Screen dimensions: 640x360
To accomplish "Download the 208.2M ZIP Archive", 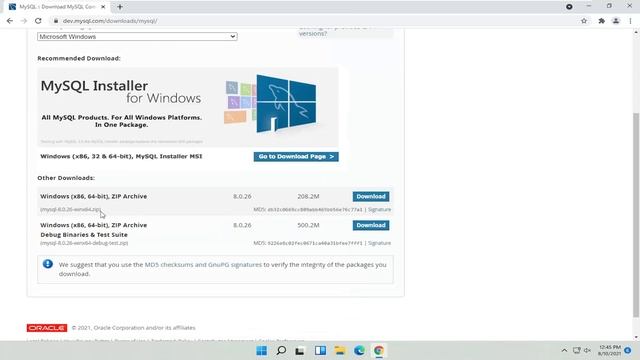I will tap(371, 196).
